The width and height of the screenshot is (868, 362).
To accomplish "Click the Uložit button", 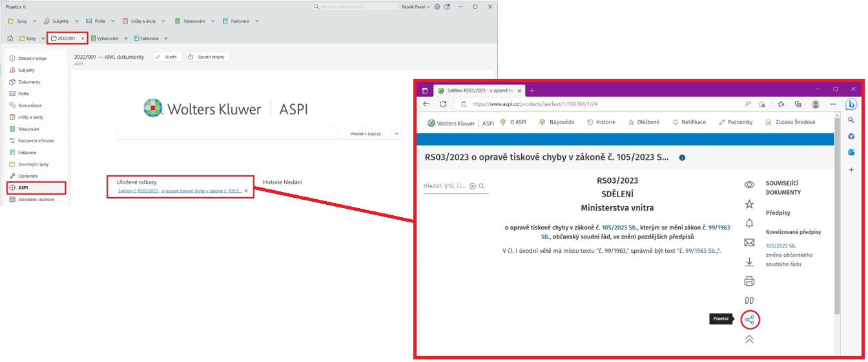I will coord(167,57).
